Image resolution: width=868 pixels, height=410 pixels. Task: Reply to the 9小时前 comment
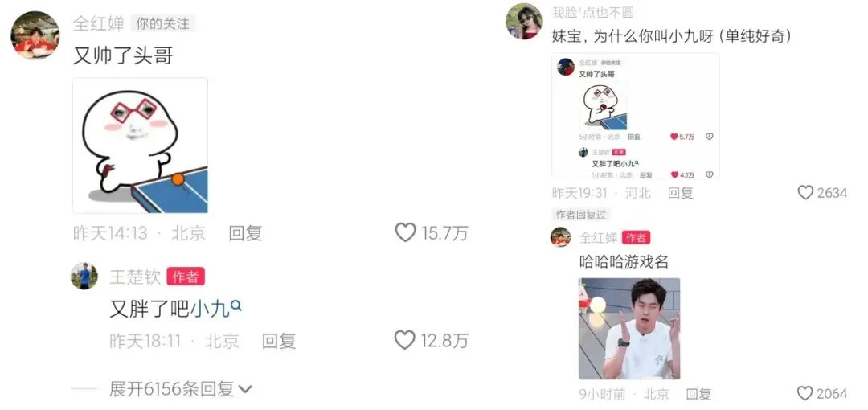coord(698,394)
